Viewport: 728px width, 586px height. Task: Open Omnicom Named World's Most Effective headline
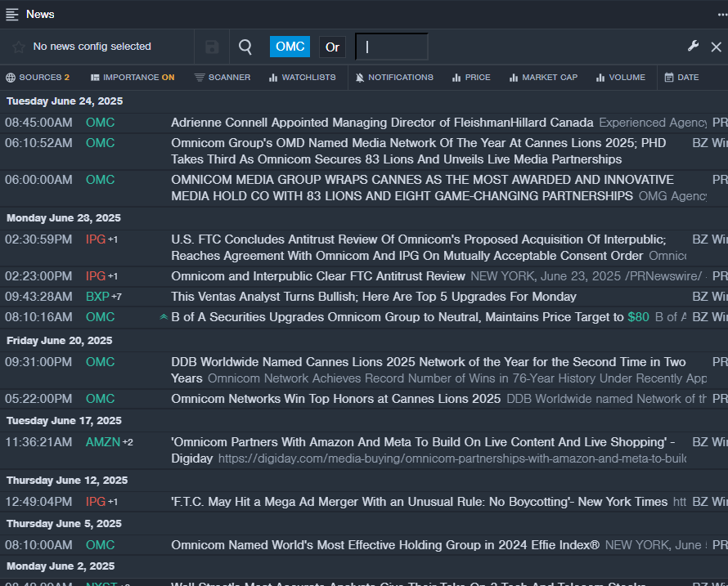tap(385, 544)
